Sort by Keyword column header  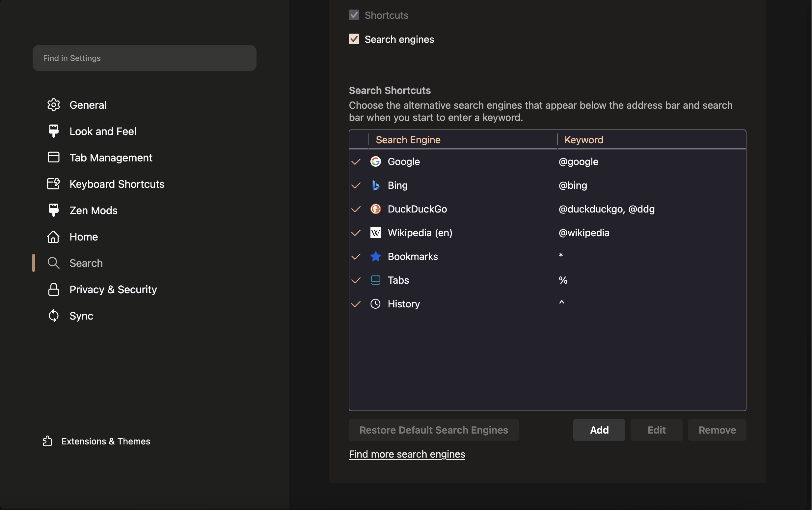coord(583,140)
